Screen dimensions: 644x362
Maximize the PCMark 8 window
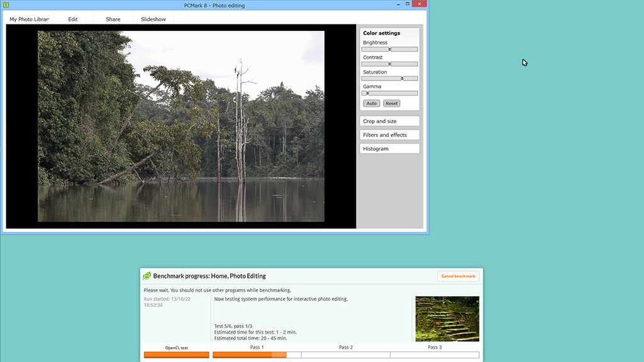[408, 4]
